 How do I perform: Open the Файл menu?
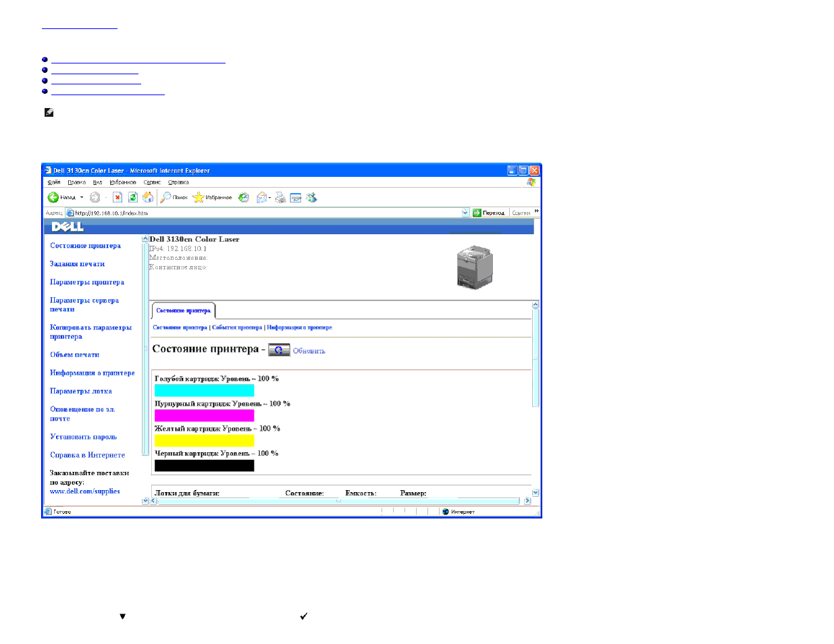54,182
